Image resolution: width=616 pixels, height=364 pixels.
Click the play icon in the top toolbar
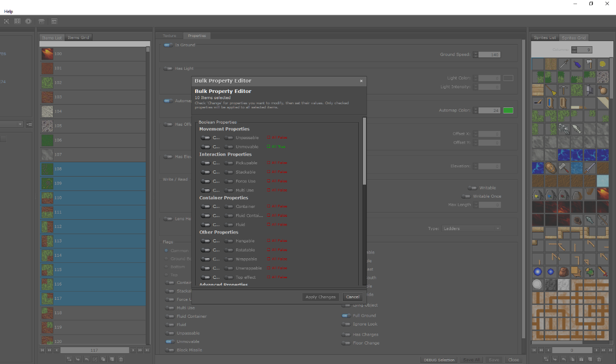click(28, 21)
